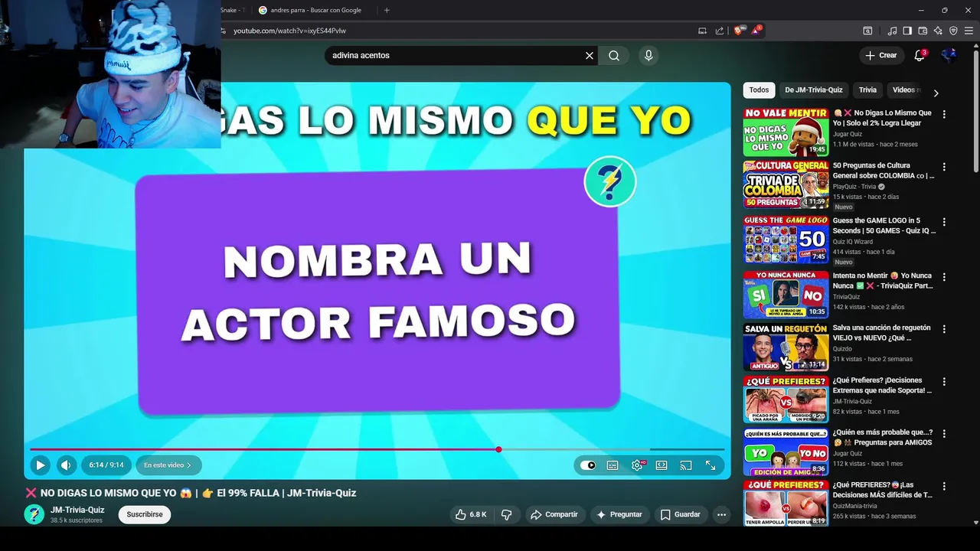
Task: Open options menu for the GAME LOGO video
Action: pos(944,222)
